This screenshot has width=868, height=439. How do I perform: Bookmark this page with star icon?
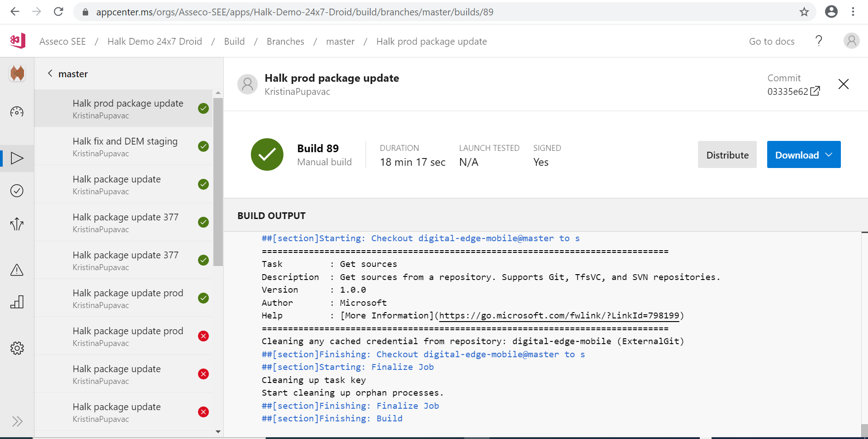(x=804, y=12)
